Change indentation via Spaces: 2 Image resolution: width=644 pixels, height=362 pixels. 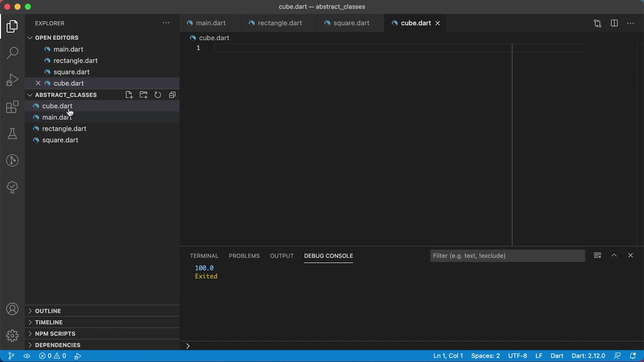(486, 356)
